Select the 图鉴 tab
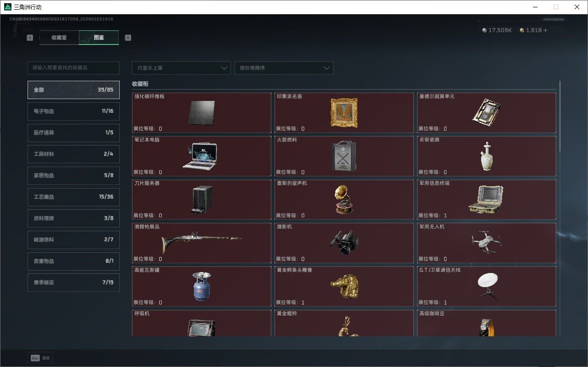Image resolution: width=588 pixels, height=367 pixels. point(99,38)
